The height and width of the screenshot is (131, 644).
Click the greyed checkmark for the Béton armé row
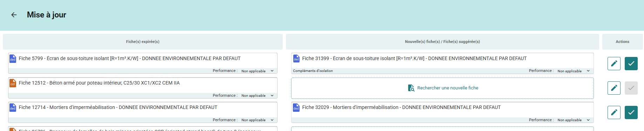[x=631, y=88]
